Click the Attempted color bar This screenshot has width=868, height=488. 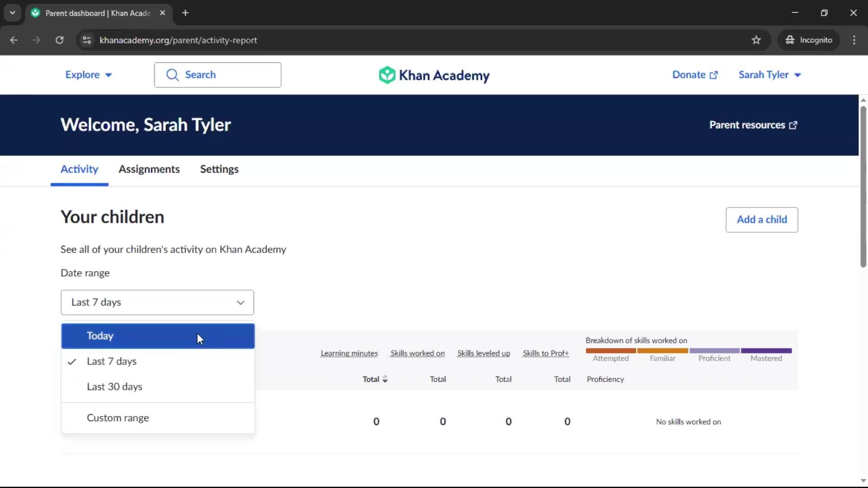[611, 351]
